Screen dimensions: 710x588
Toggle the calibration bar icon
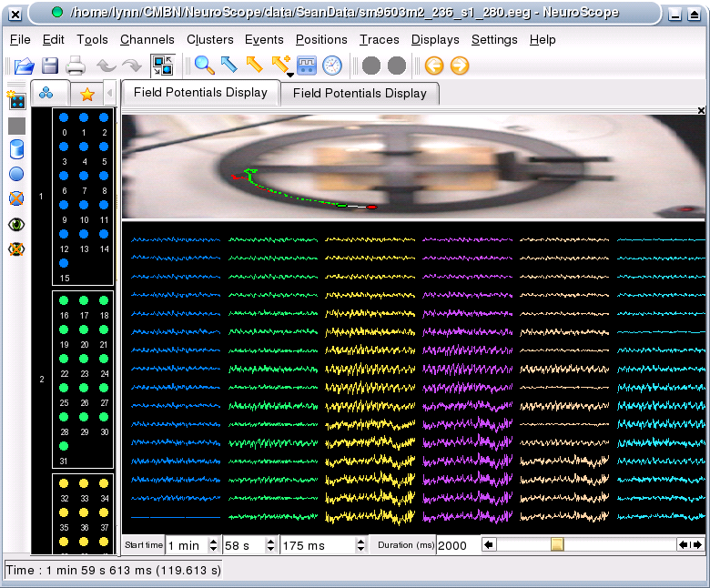(307, 66)
